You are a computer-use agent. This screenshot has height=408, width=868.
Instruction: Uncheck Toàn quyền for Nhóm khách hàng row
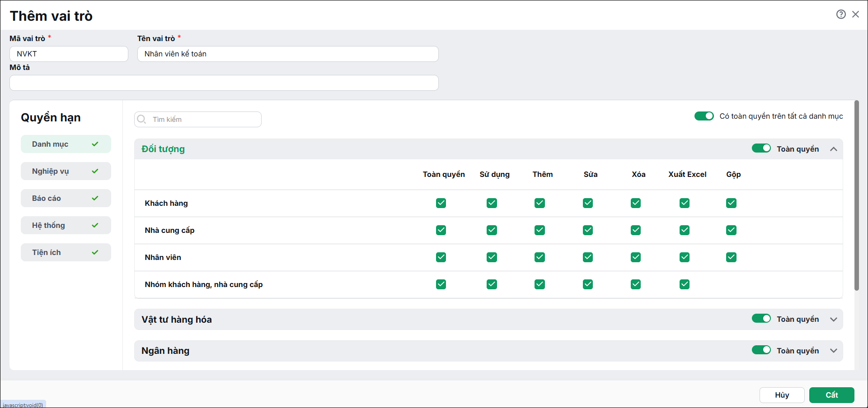[441, 284]
